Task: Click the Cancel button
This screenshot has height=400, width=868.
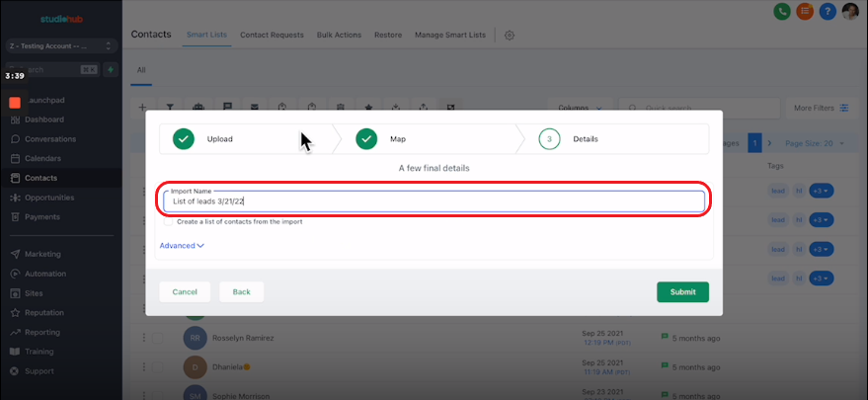Action: [185, 292]
